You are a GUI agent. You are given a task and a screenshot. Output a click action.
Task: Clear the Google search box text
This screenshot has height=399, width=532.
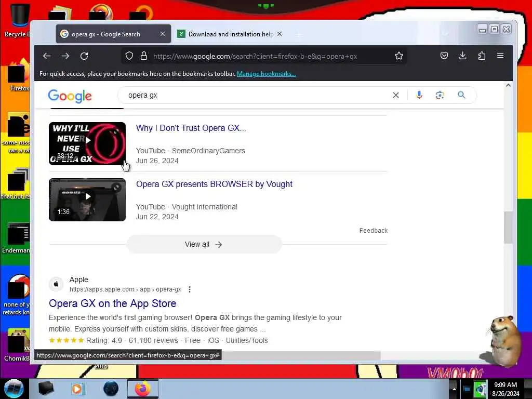tap(395, 96)
